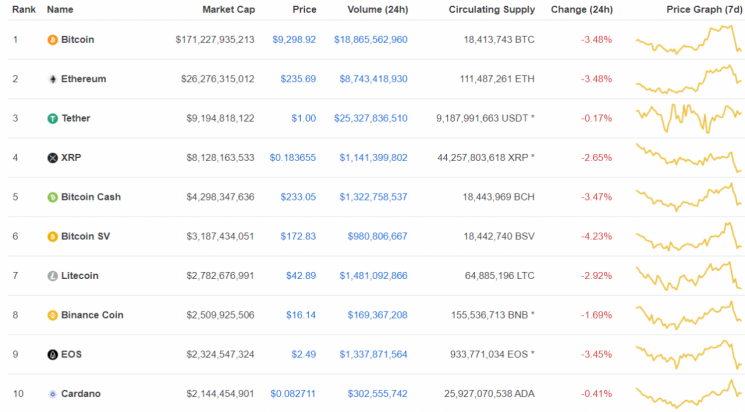Click Litecoin price $42.89
The width and height of the screenshot is (745, 412).
point(301,276)
